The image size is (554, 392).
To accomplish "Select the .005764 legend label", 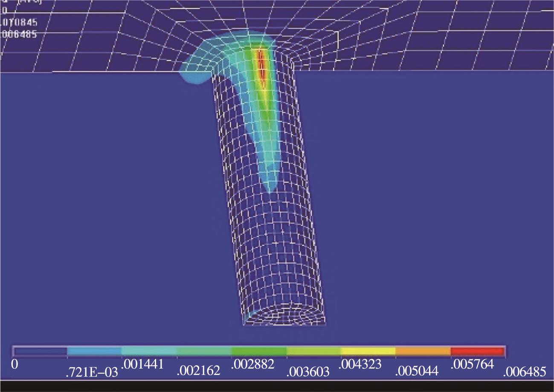I will coord(472,364).
